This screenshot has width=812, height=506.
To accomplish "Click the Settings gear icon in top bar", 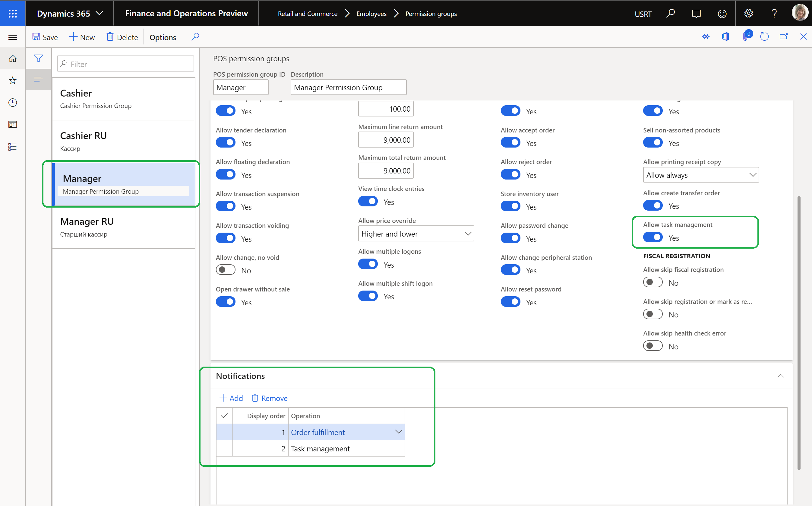I will [x=748, y=13].
